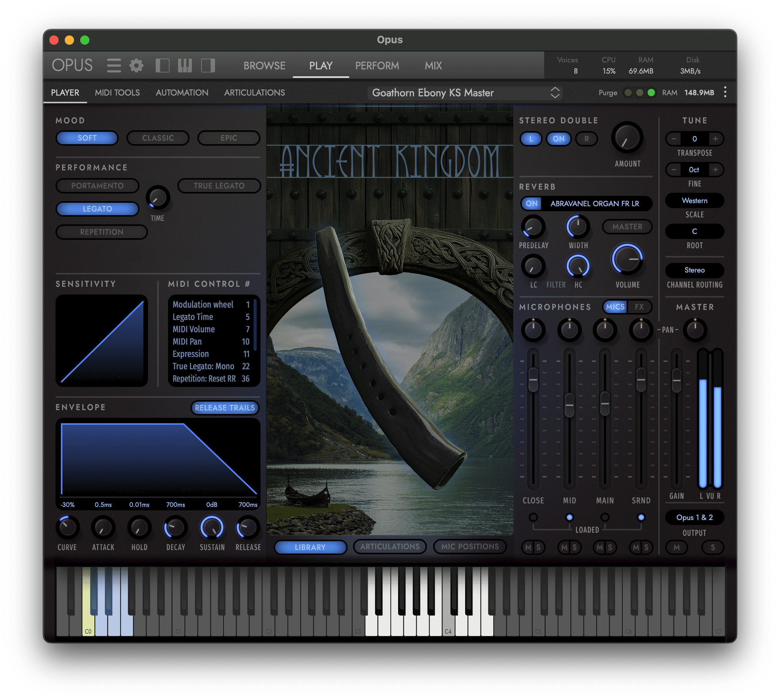Open the Goathorn Ebony KS Master instrument selector
The width and height of the screenshot is (780, 700).
coord(466,93)
